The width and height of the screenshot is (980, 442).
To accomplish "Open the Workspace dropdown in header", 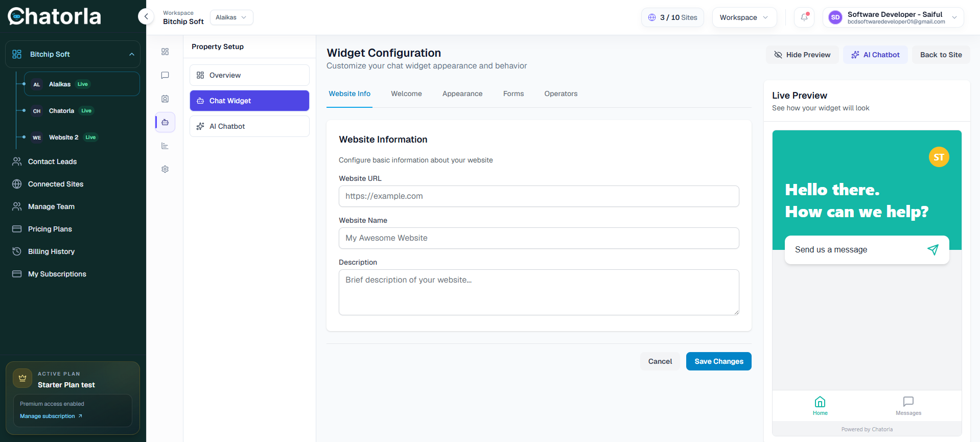I will click(744, 17).
